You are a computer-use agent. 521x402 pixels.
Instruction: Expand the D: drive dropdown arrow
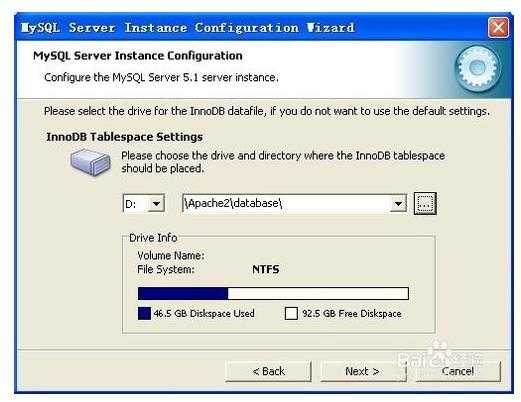[156, 203]
